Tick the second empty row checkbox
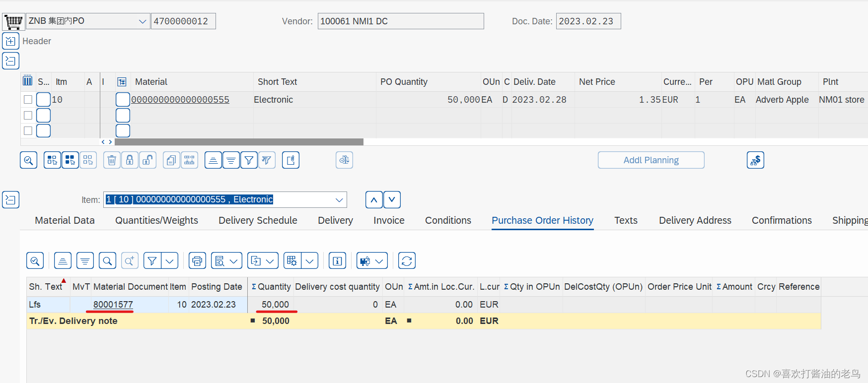Viewport: 868px width, 383px height. coord(28,115)
